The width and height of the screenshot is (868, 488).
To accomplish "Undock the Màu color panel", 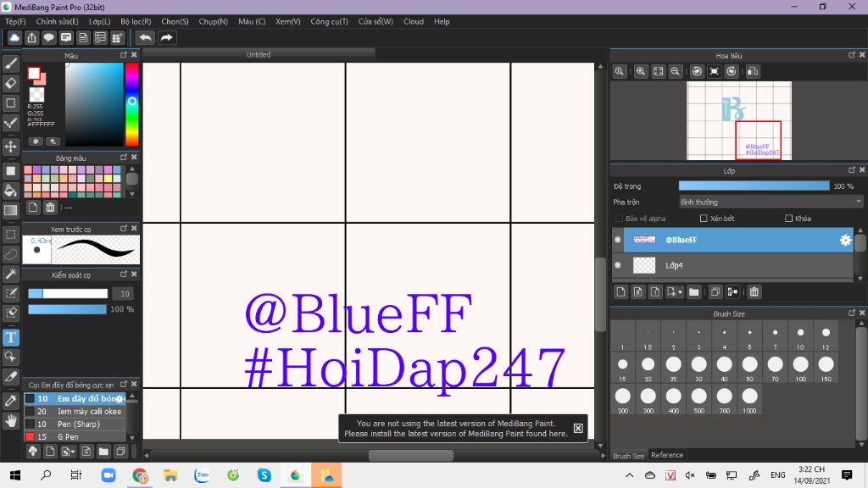I will tap(124, 55).
